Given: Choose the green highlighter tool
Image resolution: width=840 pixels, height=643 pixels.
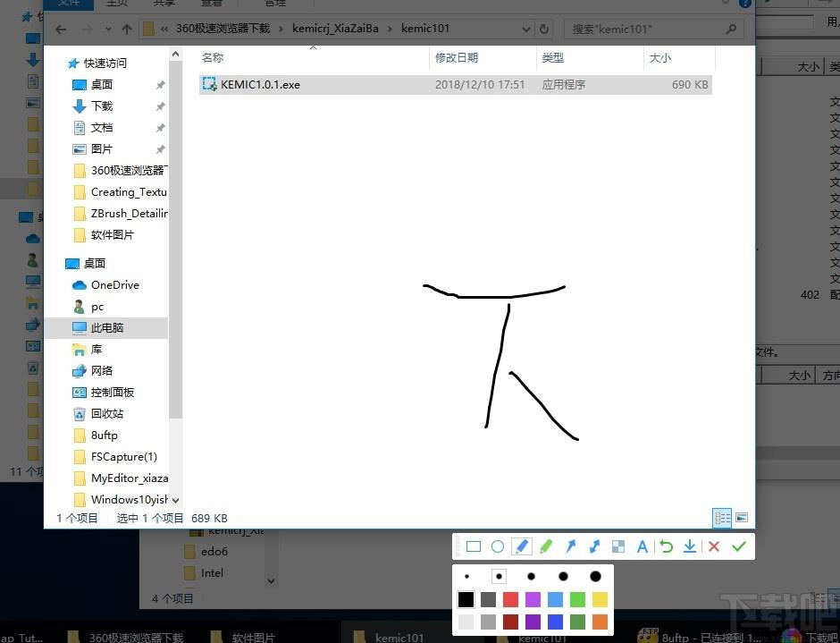Looking at the screenshot, I should coord(546,546).
